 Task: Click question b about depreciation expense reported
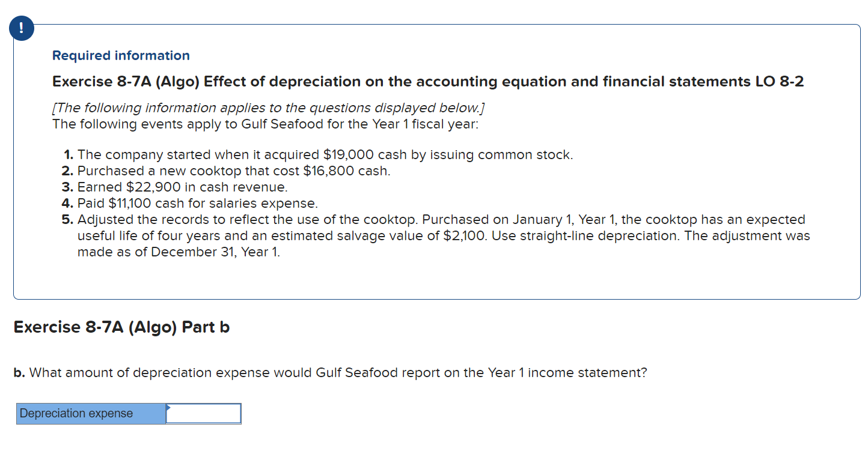[x=331, y=373]
